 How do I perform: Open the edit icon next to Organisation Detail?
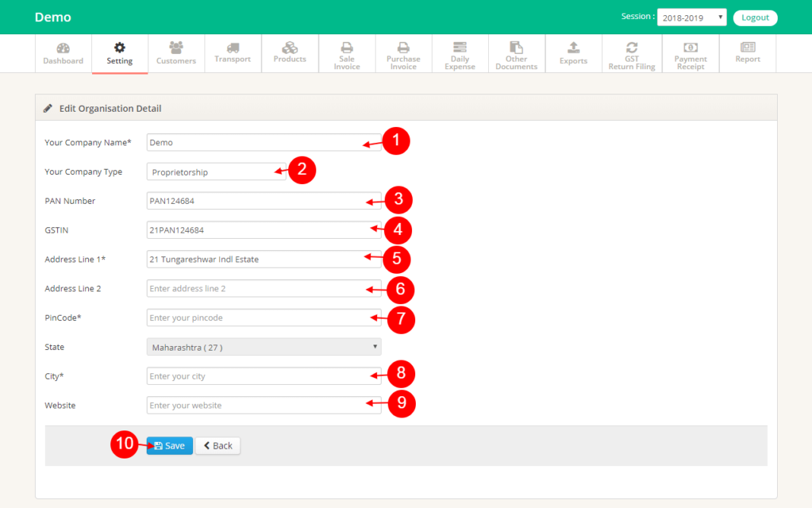pos(48,108)
